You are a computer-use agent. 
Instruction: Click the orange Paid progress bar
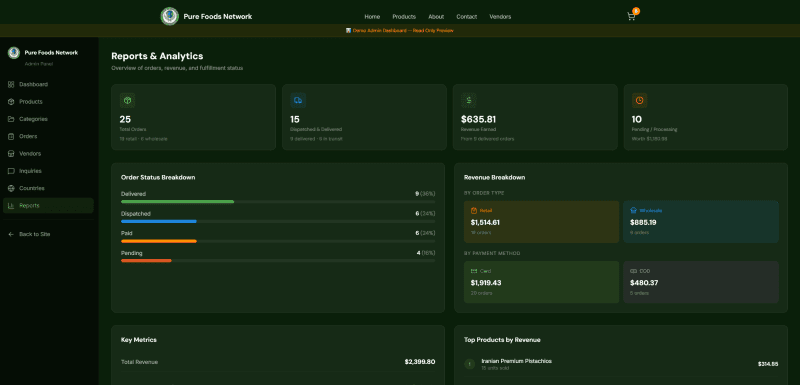[159, 241]
